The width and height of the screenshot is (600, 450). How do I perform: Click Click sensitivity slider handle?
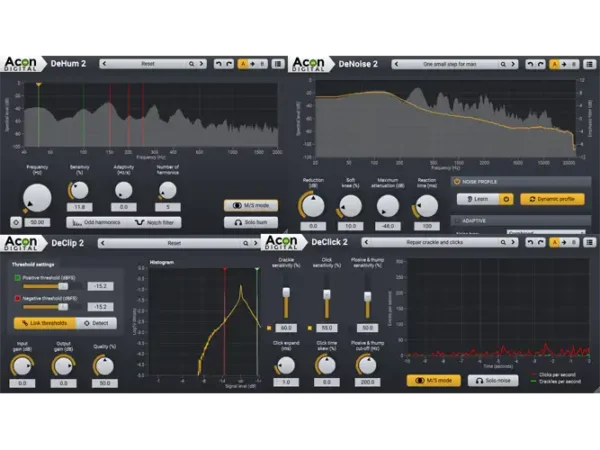click(327, 294)
